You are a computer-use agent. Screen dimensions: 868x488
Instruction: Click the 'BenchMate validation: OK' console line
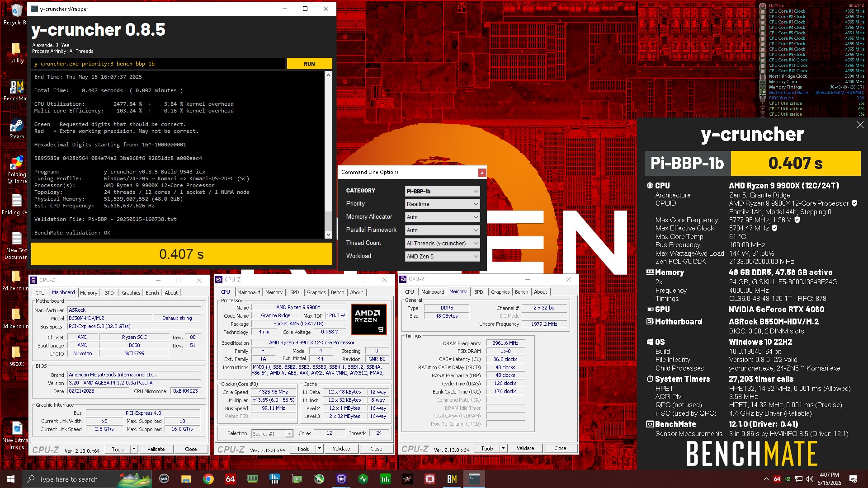[x=72, y=233]
